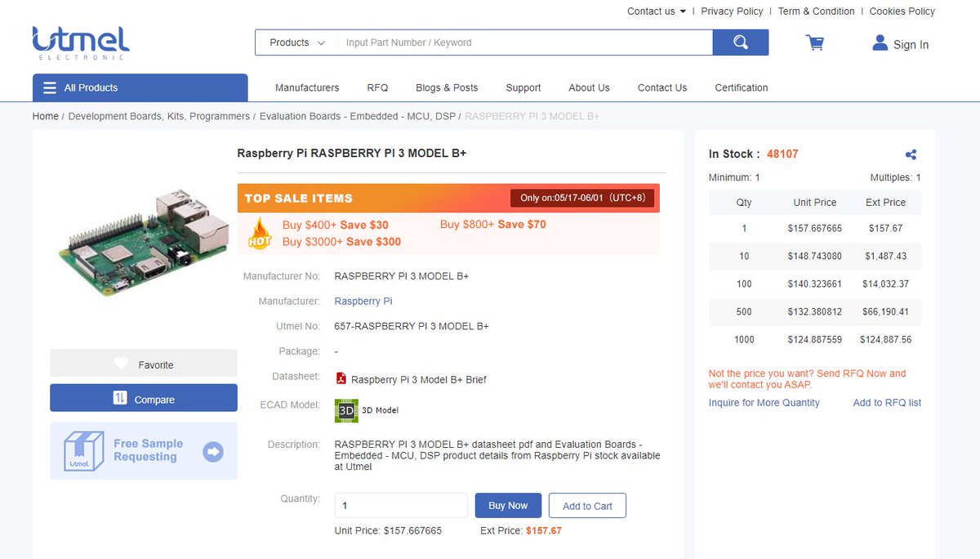Screen dimensions: 980x559
Task: Open the PDF icon for datasheet
Action: [341, 378]
